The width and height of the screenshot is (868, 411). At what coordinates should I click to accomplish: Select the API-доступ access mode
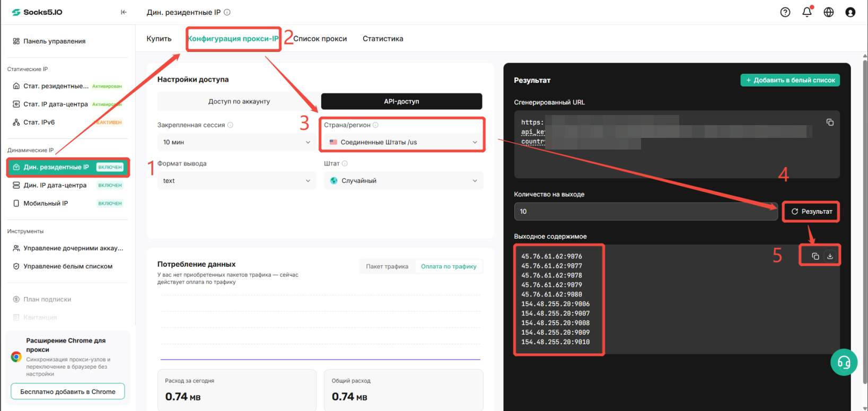pos(401,101)
